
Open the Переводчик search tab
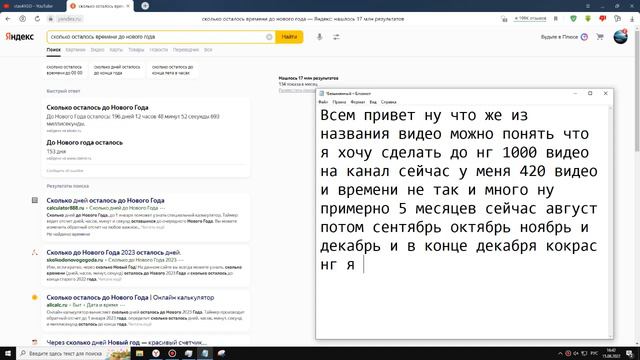[x=186, y=50]
